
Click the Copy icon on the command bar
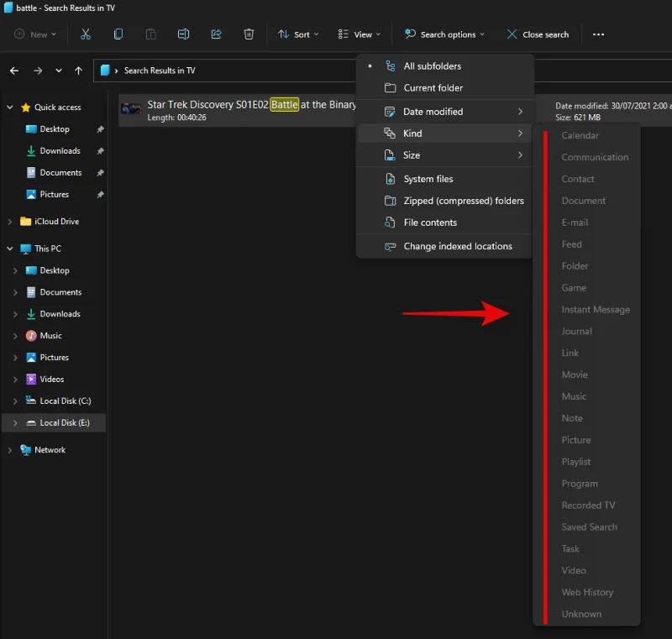pos(118,34)
